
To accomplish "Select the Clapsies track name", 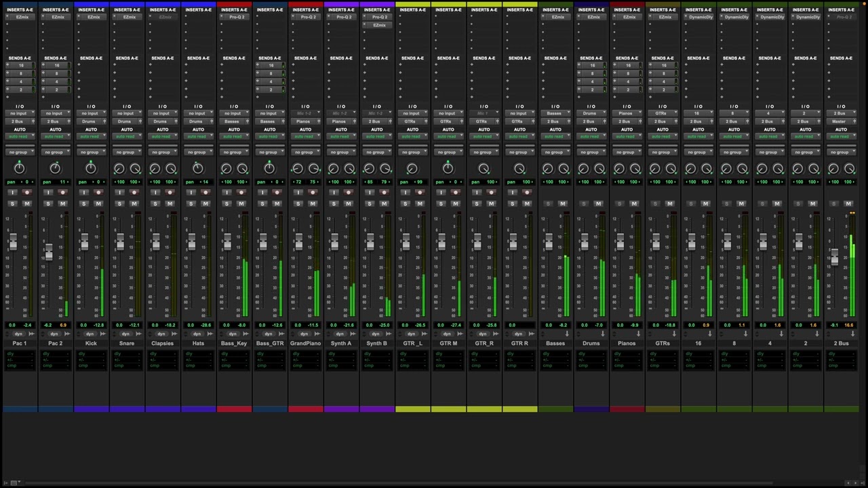I will (x=162, y=344).
